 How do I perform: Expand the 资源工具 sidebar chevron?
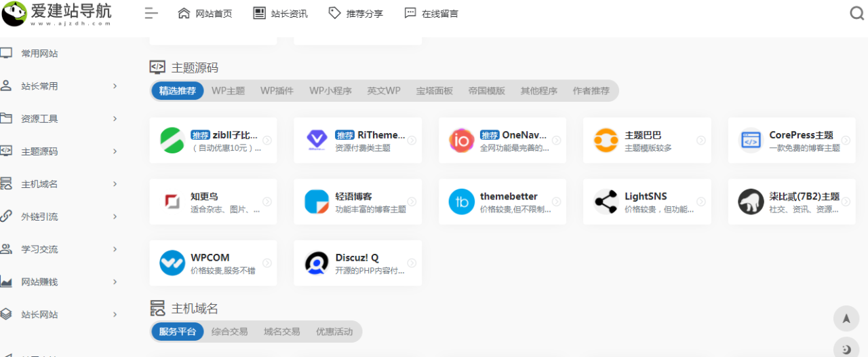(115, 119)
